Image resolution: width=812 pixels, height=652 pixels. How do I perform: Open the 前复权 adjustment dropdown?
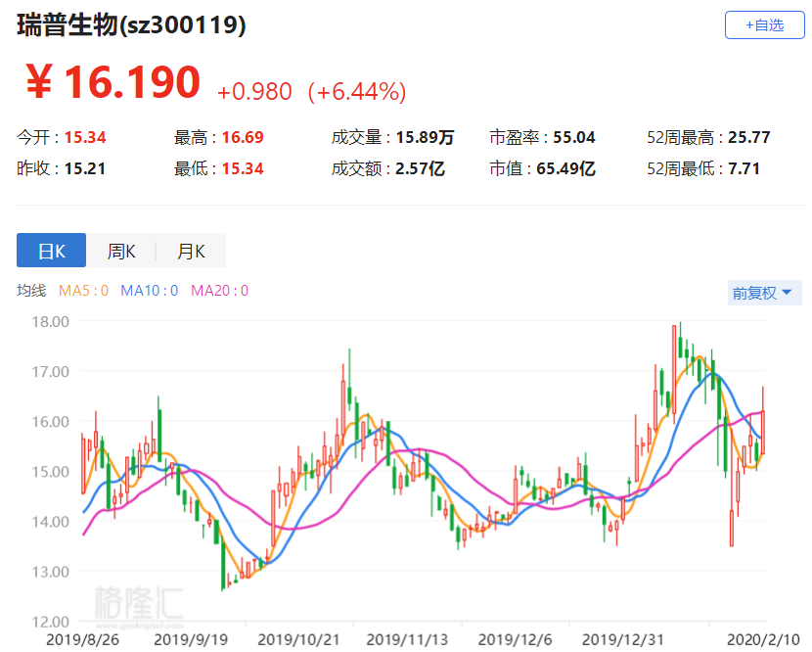click(764, 293)
